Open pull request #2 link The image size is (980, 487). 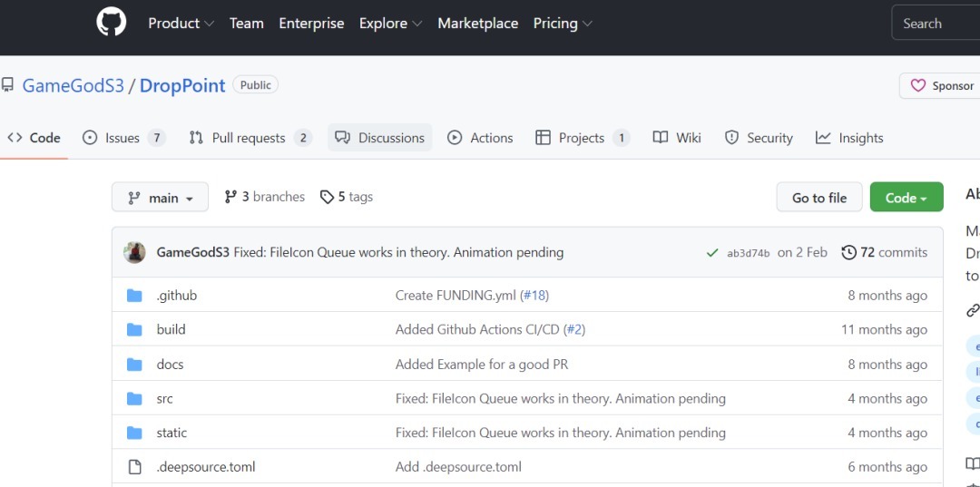pos(573,330)
